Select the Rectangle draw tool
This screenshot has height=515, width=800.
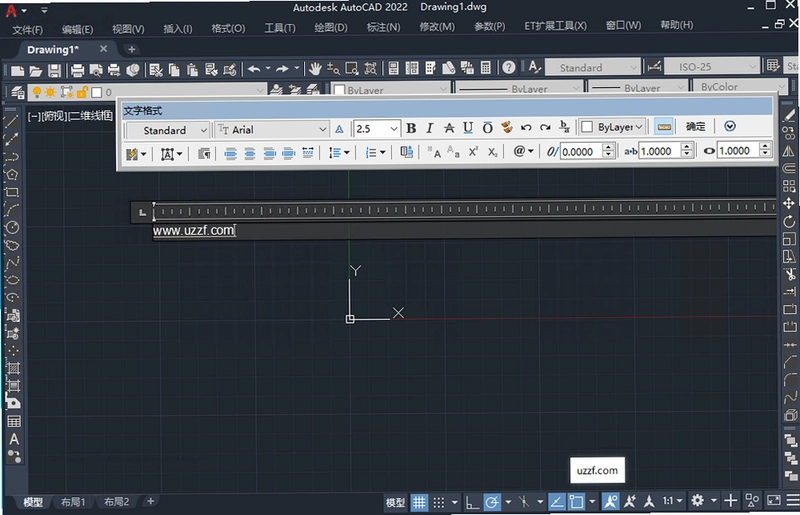12,192
